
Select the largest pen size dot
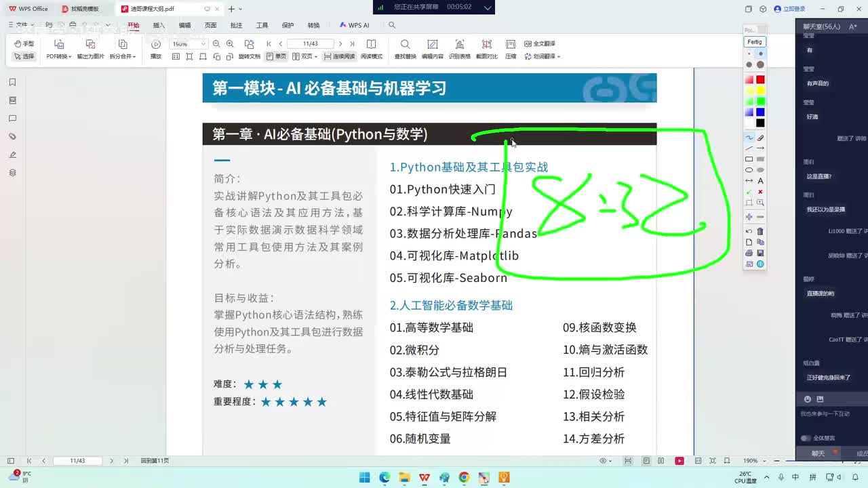(x=760, y=64)
